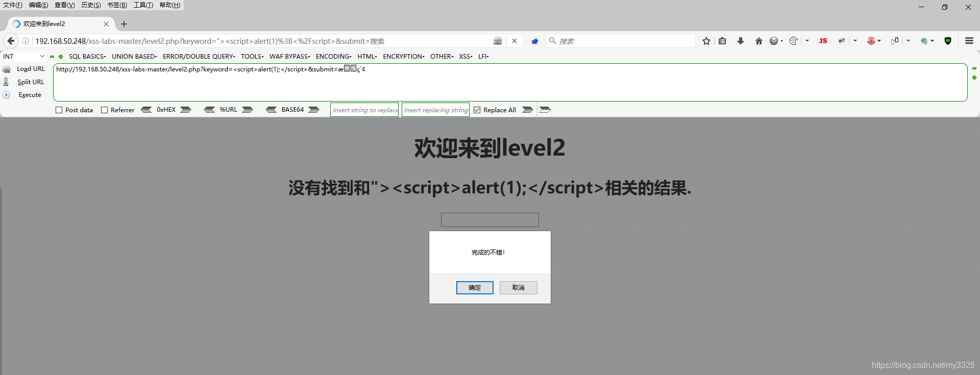The width and height of the screenshot is (980, 375).
Task: Expand the UNION BASED menu
Action: [135, 57]
